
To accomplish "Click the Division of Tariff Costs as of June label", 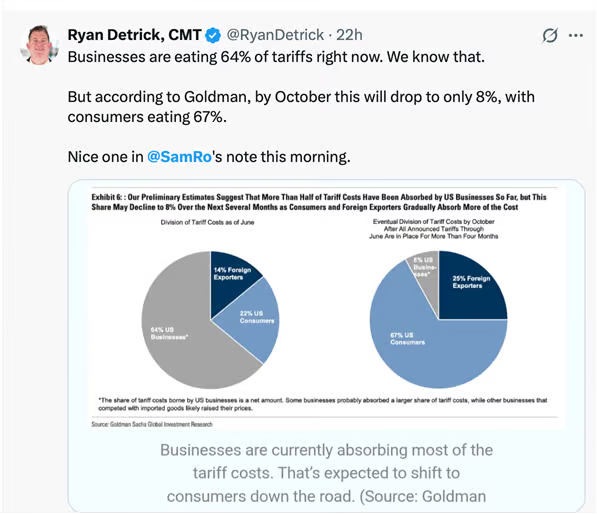I will (x=208, y=222).
